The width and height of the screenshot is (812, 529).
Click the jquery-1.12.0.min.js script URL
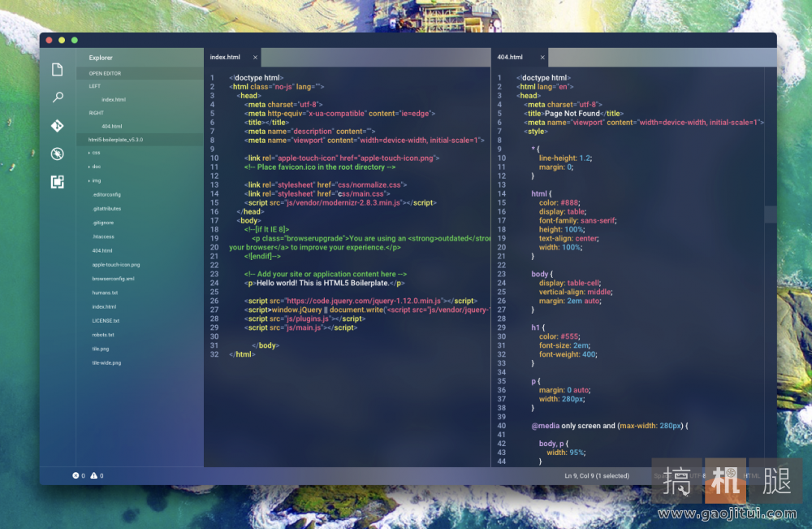pyautogui.click(x=364, y=301)
